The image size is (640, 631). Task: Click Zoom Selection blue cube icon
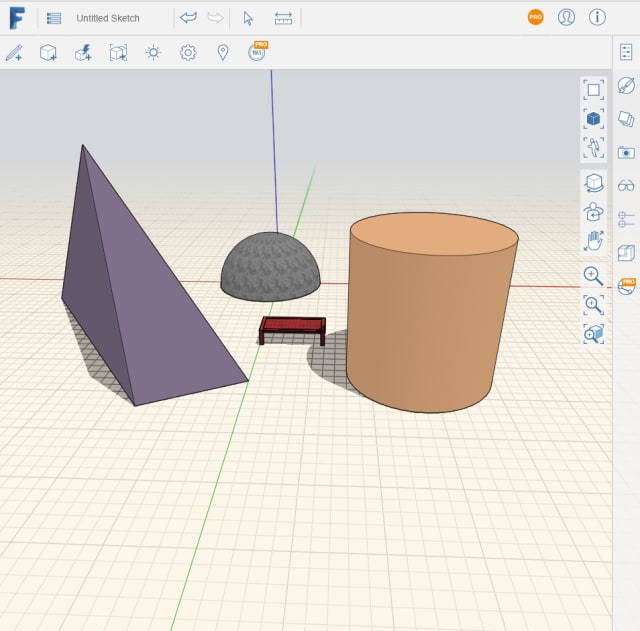pyautogui.click(x=593, y=119)
